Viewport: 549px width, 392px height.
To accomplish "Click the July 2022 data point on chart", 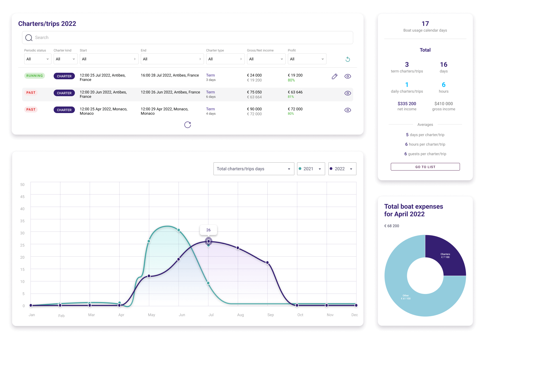I will (208, 241).
